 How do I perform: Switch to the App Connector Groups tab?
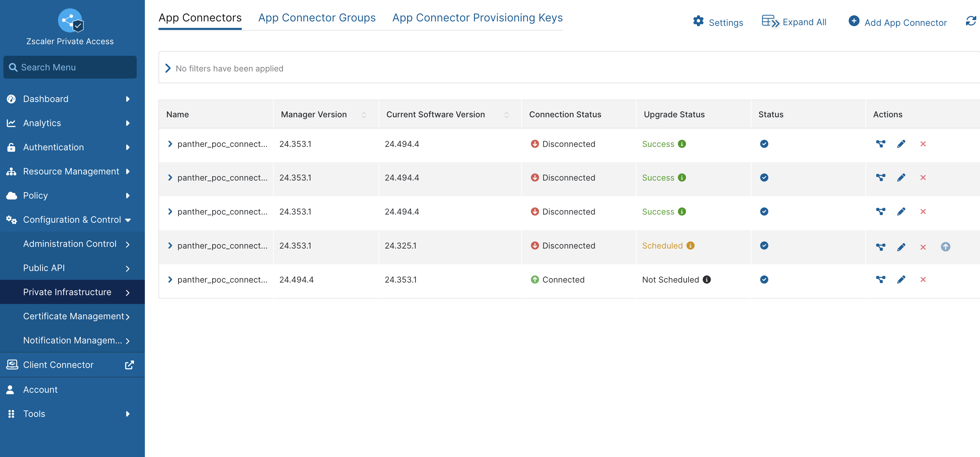(x=317, y=17)
